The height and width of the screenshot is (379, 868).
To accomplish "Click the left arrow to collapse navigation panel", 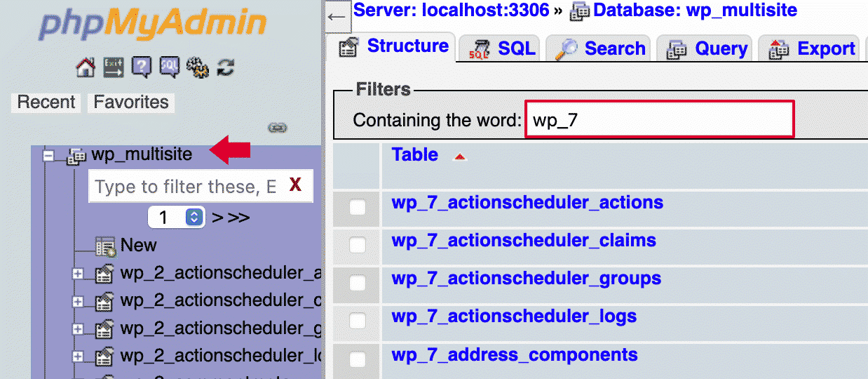I will point(337,17).
